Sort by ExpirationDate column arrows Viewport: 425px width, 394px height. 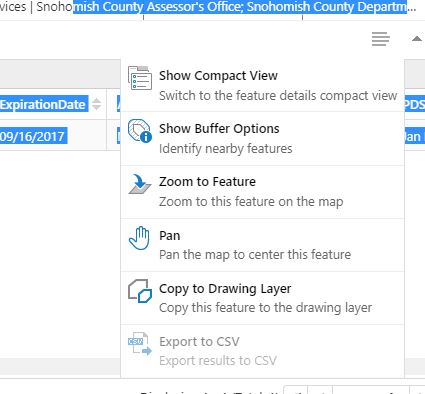pyautogui.click(x=96, y=104)
